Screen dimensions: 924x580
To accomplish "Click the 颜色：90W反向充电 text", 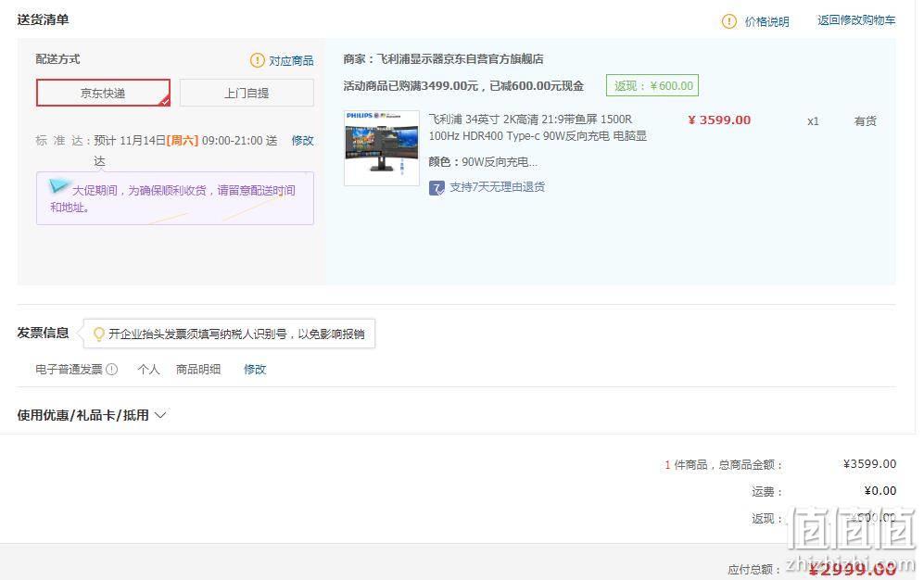I will (483, 162).
